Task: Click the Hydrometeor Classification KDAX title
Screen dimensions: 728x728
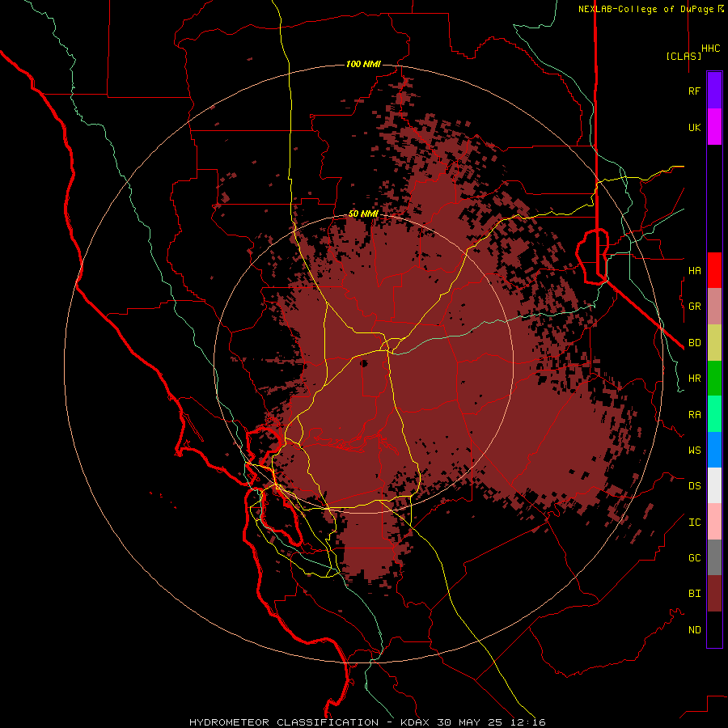Action: (367, 722)
